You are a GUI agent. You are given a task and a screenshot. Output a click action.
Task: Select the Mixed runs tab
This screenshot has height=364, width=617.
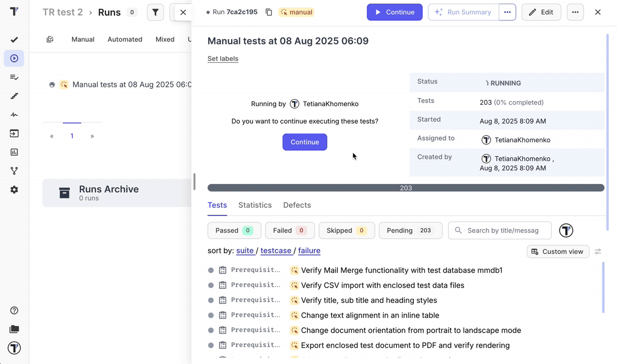coord(165,39)
